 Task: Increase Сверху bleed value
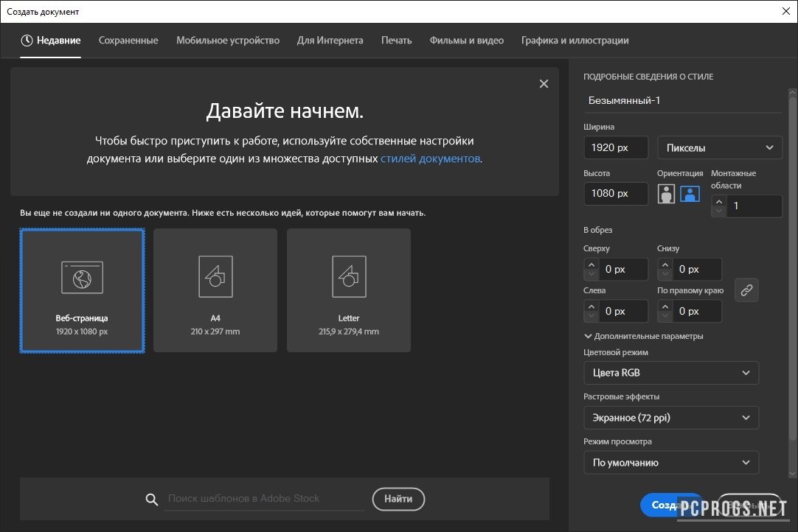(x=591, y=265)
